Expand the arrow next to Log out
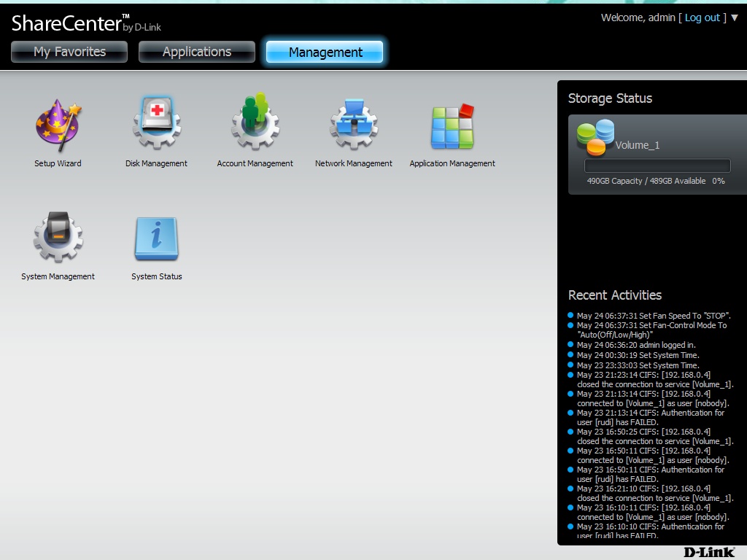This screenshot has width=747, height=560. 735,17
